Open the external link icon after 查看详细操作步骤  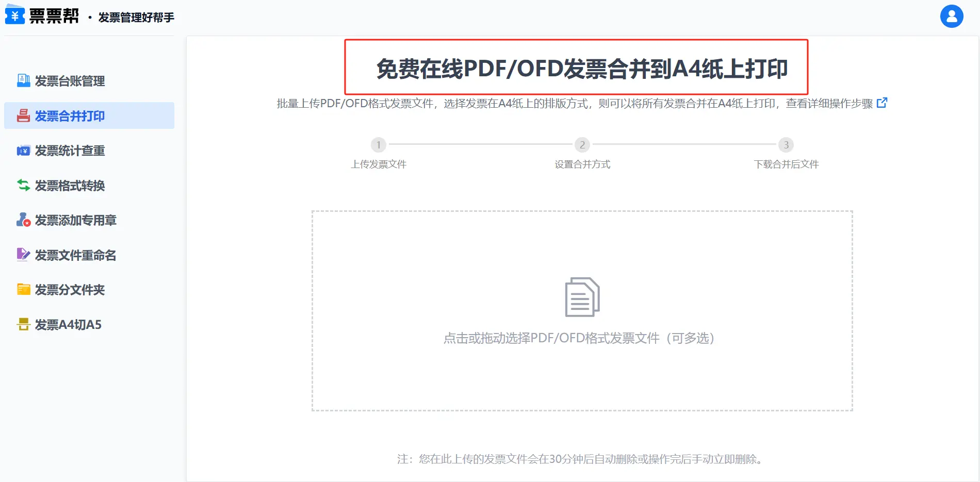tap(882, 103)
